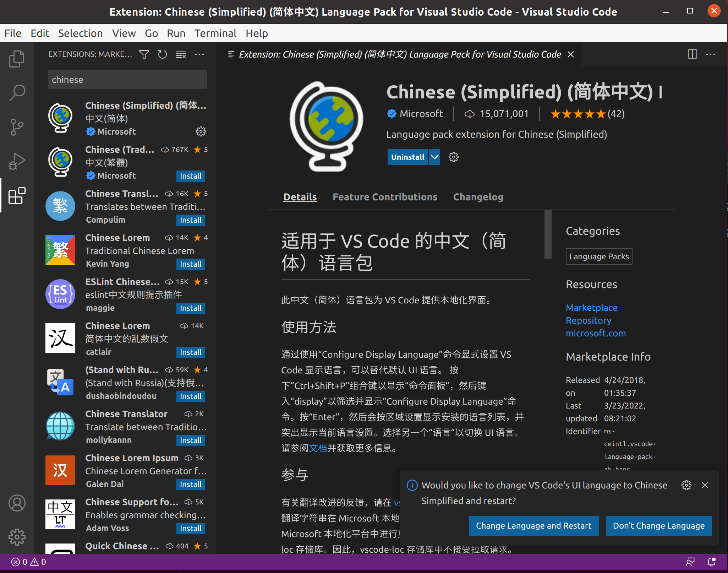Click the split editor right icon
Screen dimensions: 728x573
692,54
